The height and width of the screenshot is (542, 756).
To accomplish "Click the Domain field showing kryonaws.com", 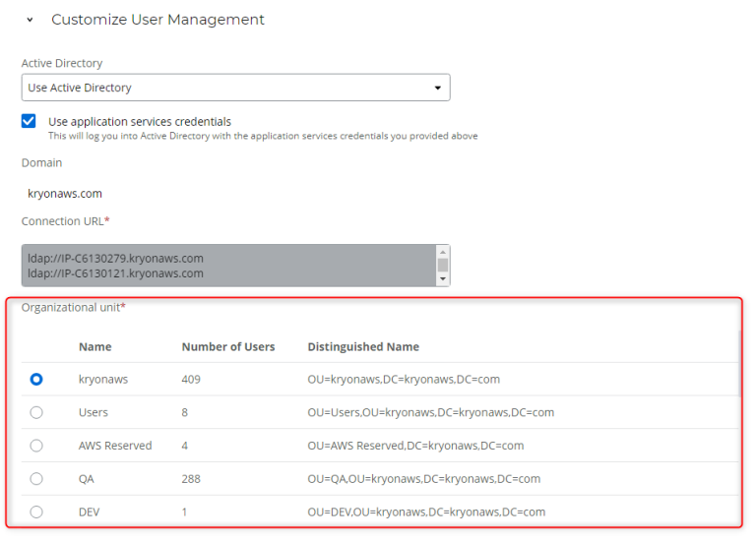I will 65,194.
